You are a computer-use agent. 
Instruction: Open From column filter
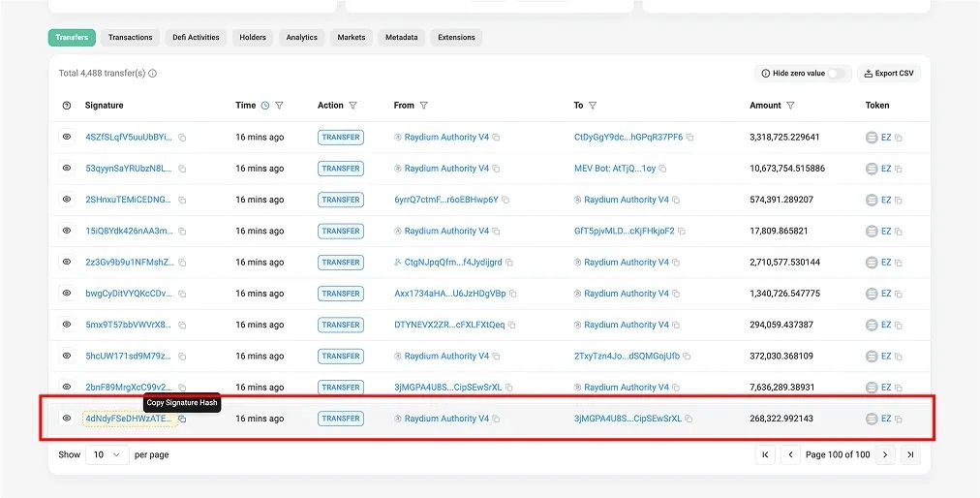[x=424, y=105]
